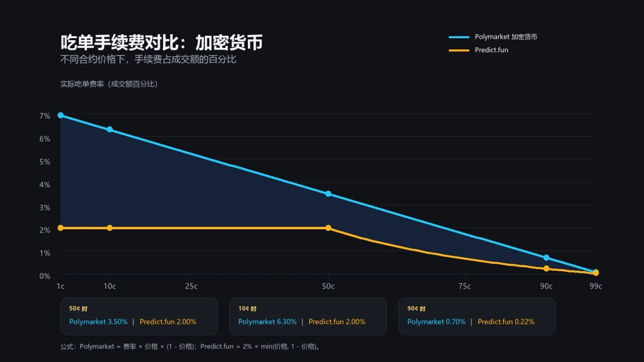The width and height of the screenshot is (644, 362).
Task: Click the 25c x-axis label
Action: 191,286
